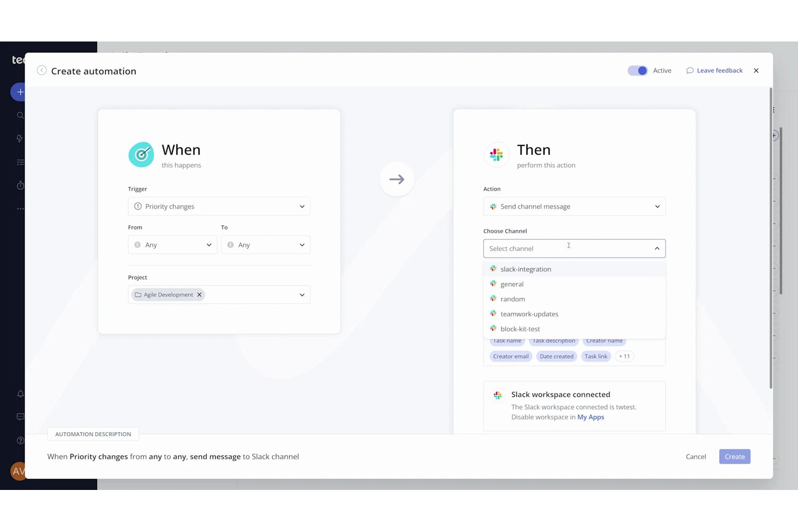Close the Create automation dialog

pos(756,71)
